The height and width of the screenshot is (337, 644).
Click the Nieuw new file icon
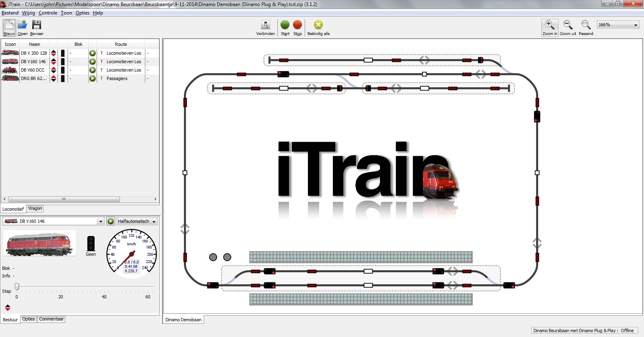pyautogui.click(x=9, y=28)
